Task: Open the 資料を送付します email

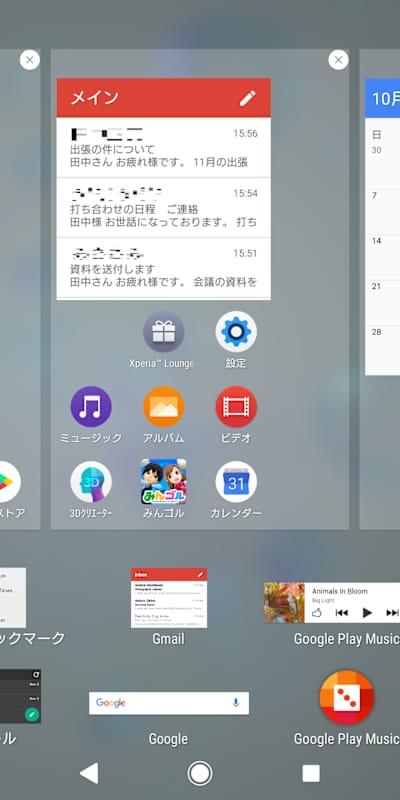Action: click(x=163, y=267)
